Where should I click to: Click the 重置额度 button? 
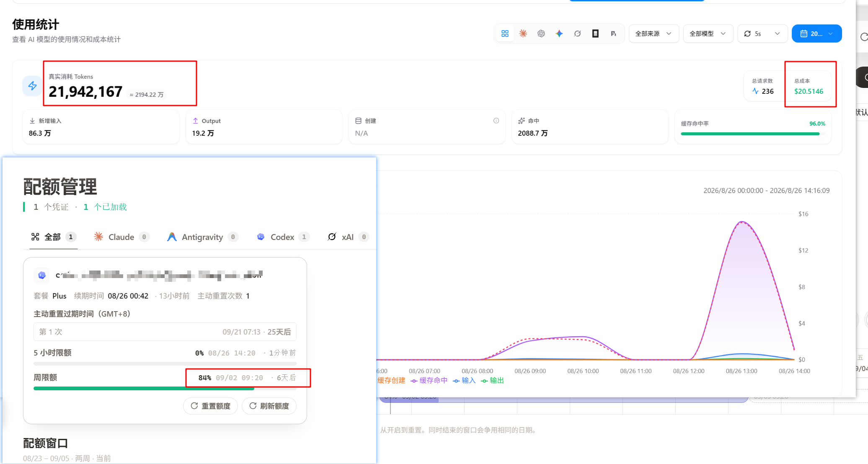210,406
